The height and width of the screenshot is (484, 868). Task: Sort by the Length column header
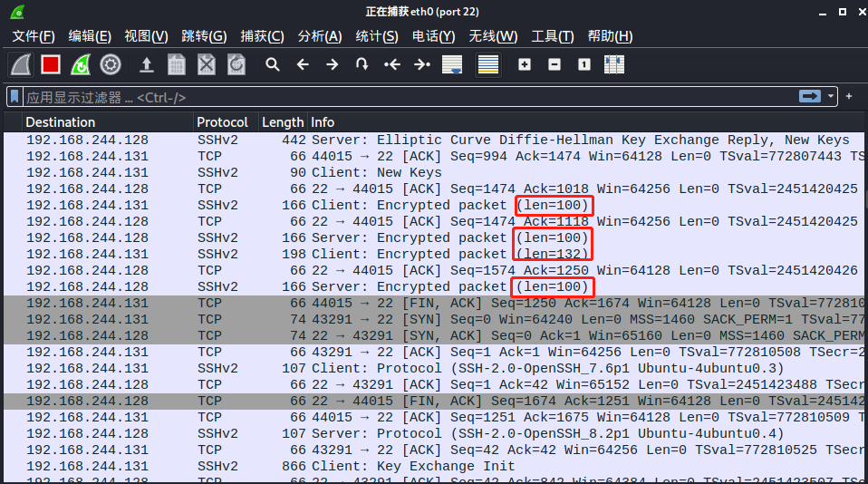point(283,121)
